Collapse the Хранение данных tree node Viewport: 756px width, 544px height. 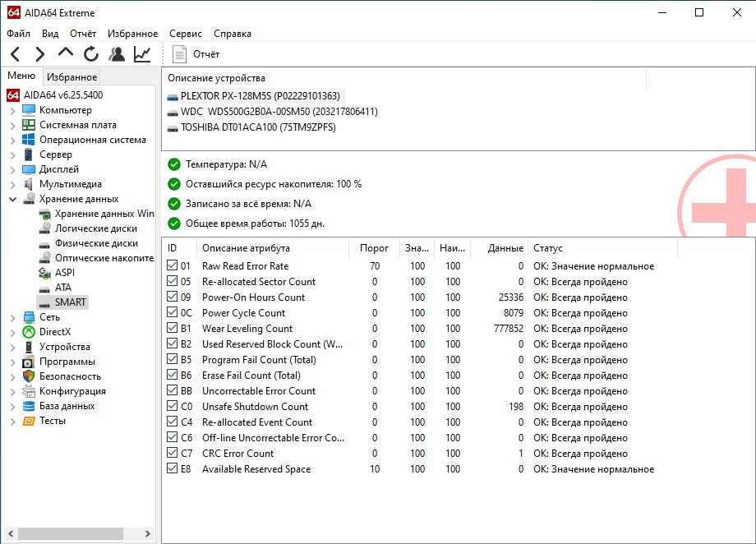[x=13, y=199]
